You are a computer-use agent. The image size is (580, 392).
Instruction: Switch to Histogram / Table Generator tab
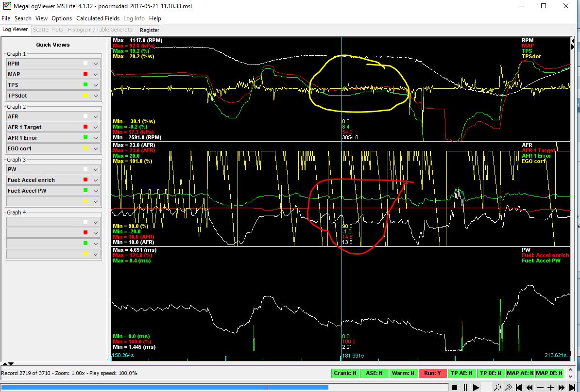[101, 30]
